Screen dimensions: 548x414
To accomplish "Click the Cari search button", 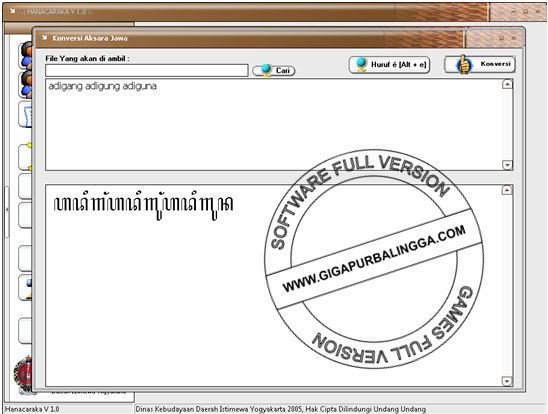I will [274, 71].
